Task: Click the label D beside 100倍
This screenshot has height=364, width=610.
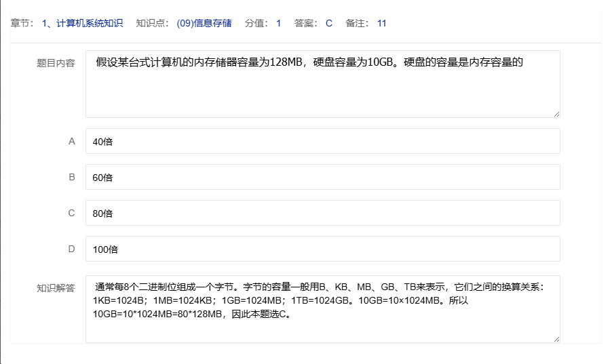Action: point(72,249)
